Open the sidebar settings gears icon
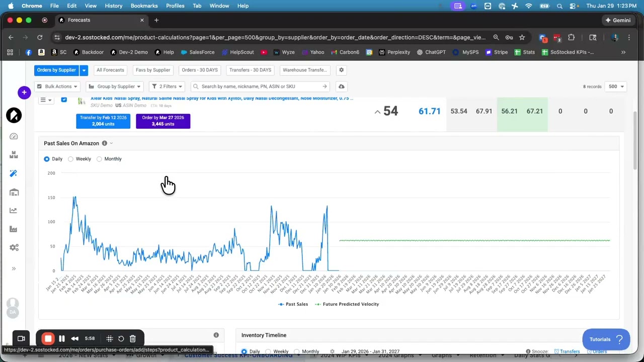Image resolution: width=644 pixels, height=362 pixels. [x=14, y=248]
